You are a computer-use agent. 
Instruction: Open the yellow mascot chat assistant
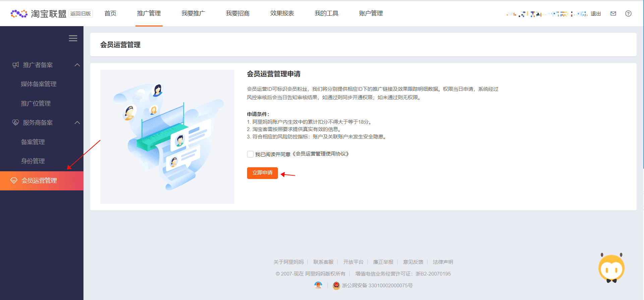click(611, 268)
